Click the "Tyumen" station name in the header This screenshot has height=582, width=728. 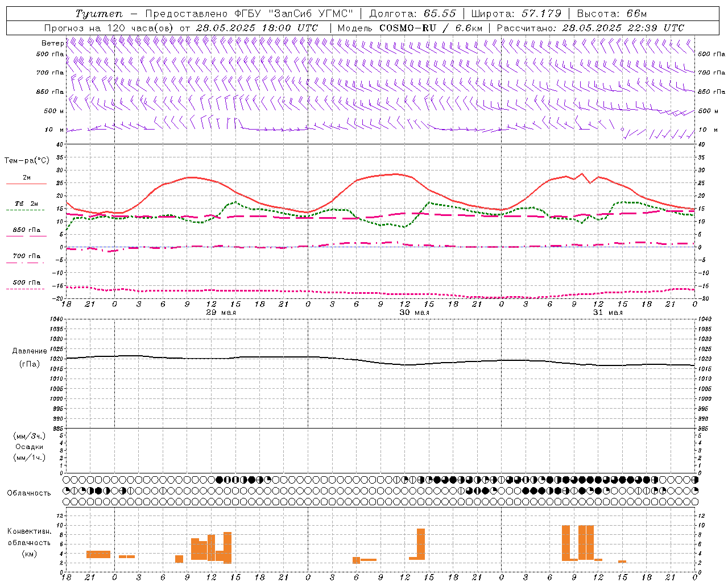[x=98, y=14]
